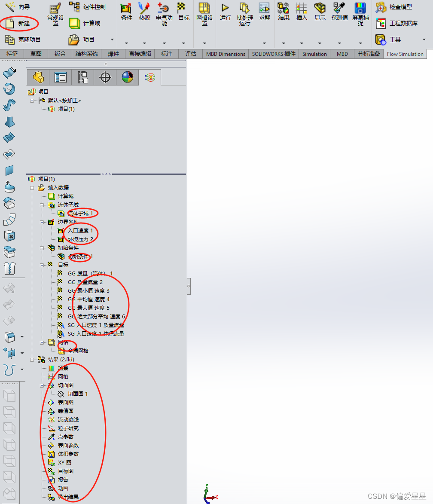Select 克隆项目 clone project
Screen dimensions: 433x504
[x=23, y=40]
